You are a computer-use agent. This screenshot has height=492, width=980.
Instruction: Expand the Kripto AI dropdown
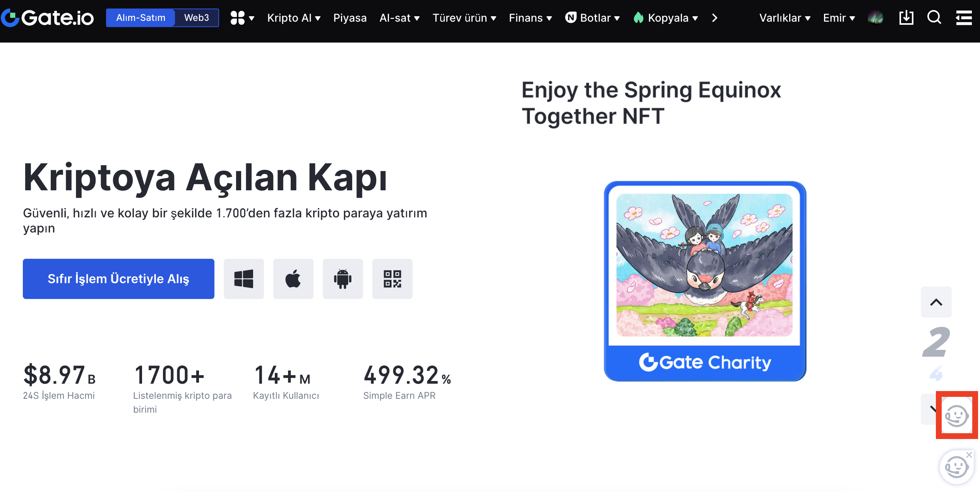coord(294,18)
